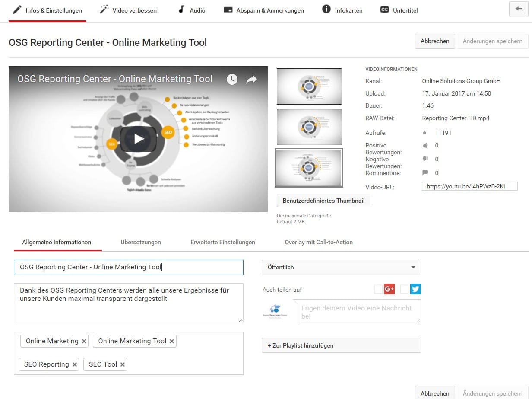Switch to the Audio tab
Viewport: 532px width, 399px height.
(x=192, y=10)
